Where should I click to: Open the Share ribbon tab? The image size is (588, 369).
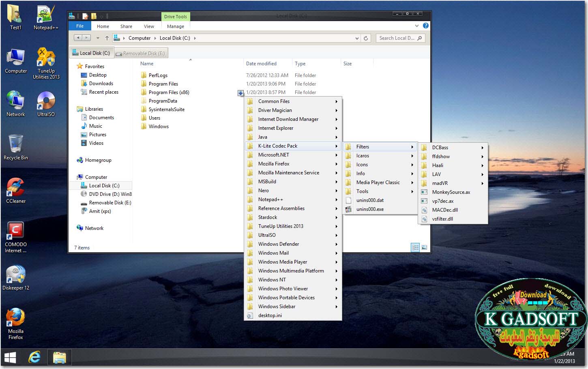click(x=126, y=26)
